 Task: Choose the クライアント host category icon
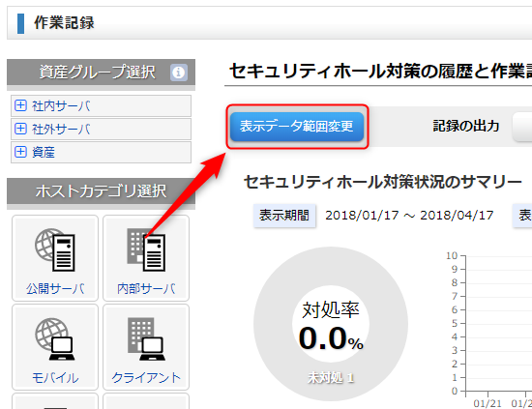coord(146,338)
